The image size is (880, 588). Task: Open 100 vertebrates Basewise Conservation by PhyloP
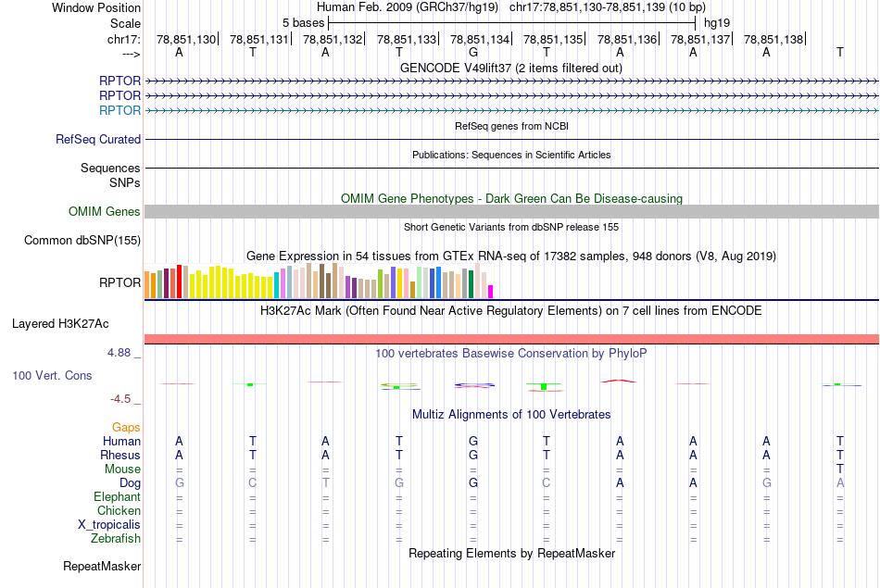click(510, 354)
